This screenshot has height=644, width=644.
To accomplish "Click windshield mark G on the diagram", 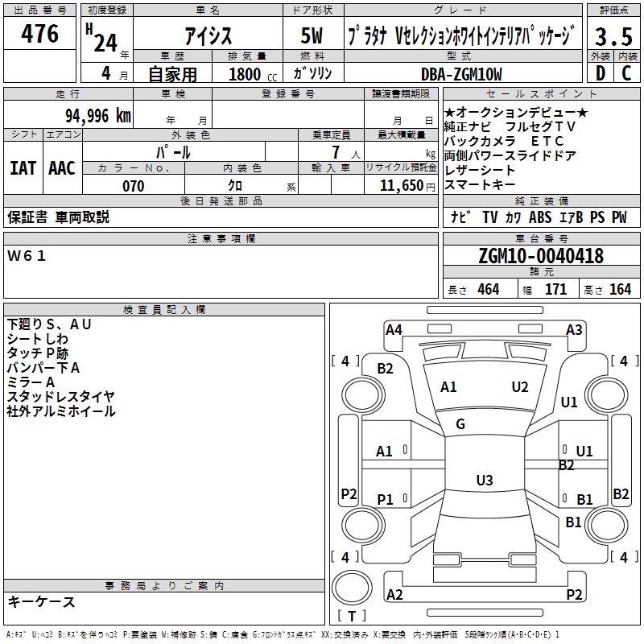I will 460,424.
